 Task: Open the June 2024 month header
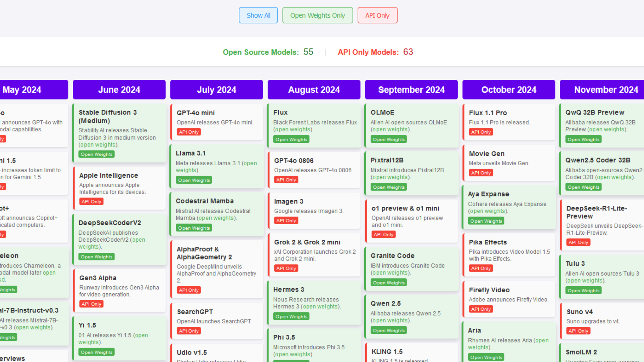tap(119, 90)
